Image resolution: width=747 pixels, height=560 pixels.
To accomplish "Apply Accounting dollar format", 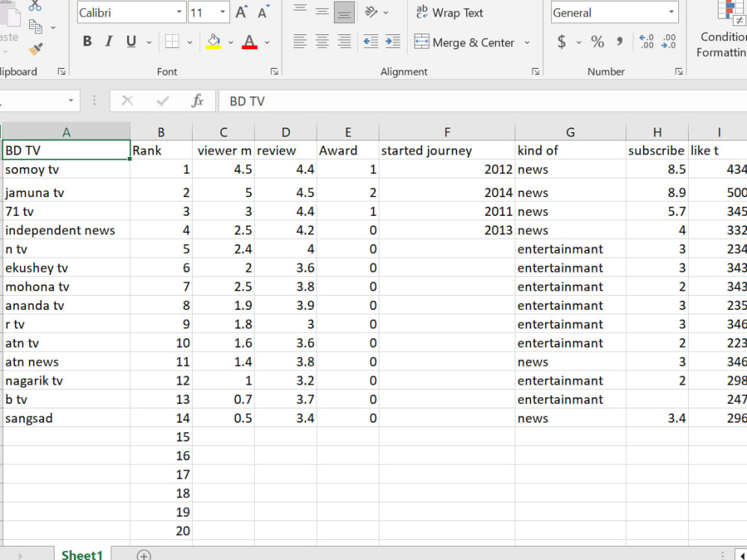I will pyautogui.click(x=562, y=42).
